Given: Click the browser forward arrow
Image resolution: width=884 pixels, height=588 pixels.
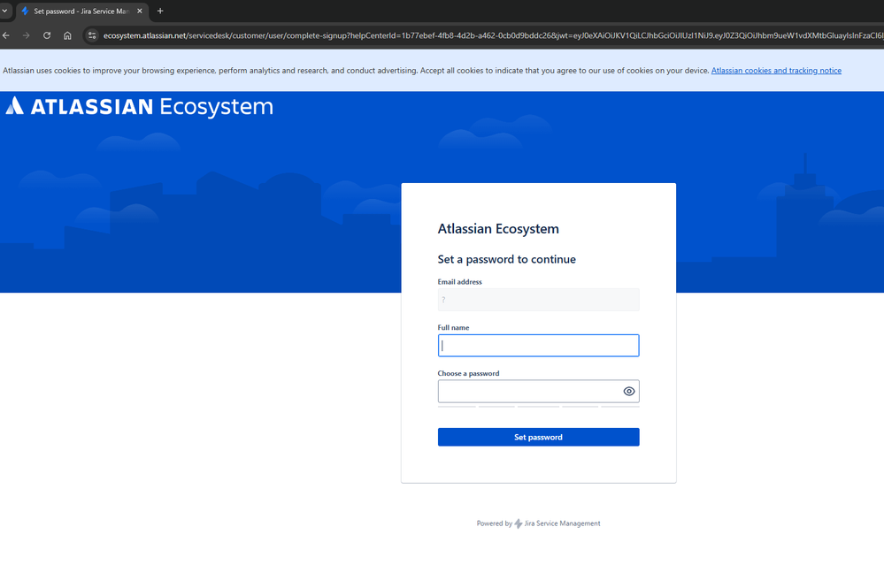Looking at the screenshot, I should [26, 35].
